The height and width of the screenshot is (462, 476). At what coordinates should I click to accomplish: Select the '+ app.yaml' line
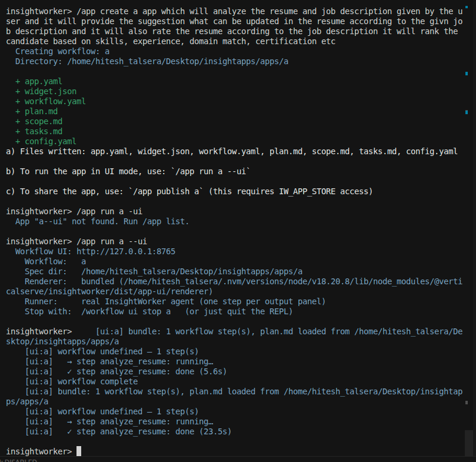point(39,81)
